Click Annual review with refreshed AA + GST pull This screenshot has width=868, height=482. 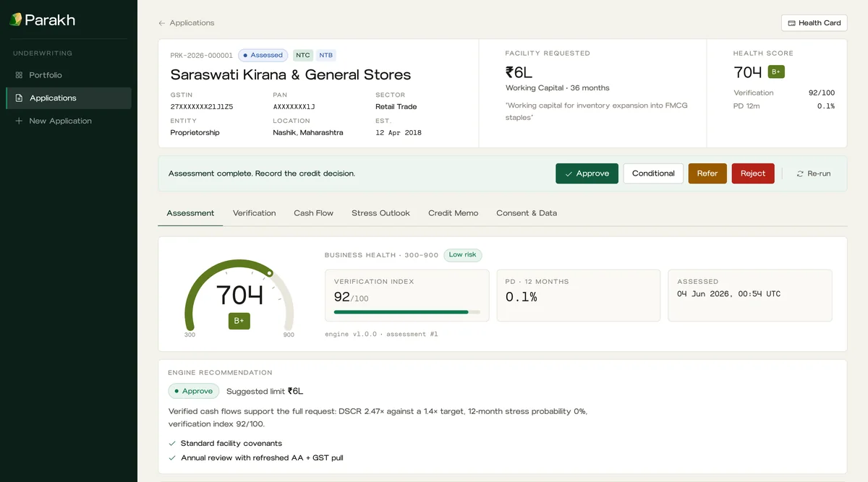[x=262, y=458]
